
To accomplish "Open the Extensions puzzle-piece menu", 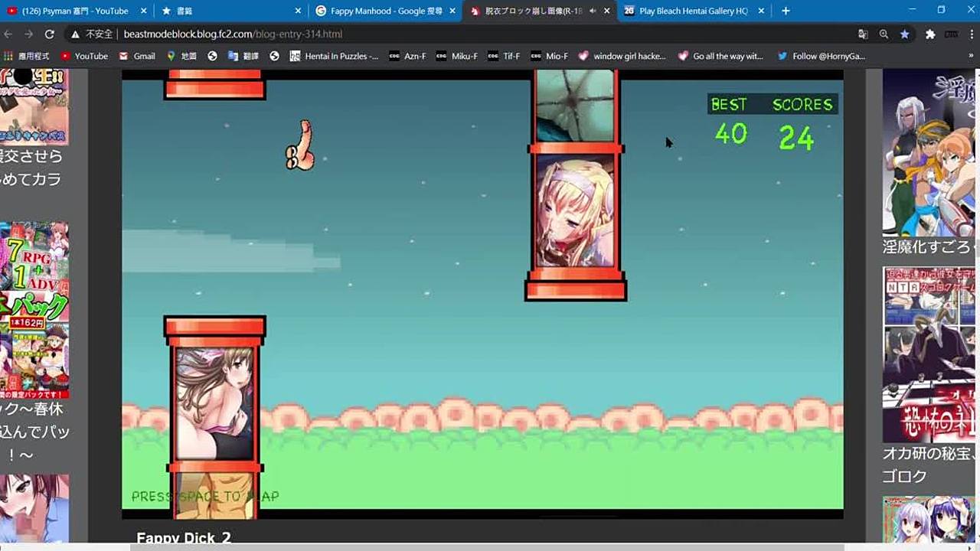I will pos(930,34).
